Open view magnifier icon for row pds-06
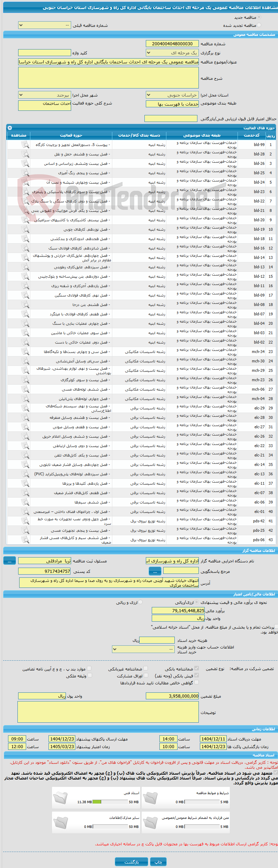Screen dimensions: 278x868 click(x=25, y=540)
